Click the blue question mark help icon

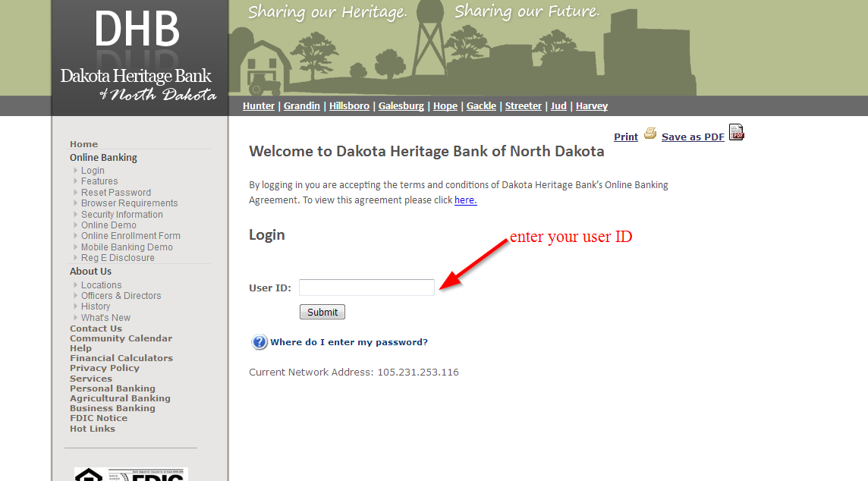(x=259, y=342)
